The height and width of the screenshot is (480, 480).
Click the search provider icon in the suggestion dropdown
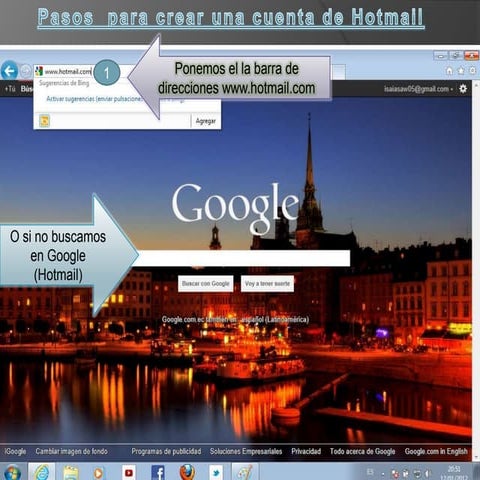click(x=44, y=121)
